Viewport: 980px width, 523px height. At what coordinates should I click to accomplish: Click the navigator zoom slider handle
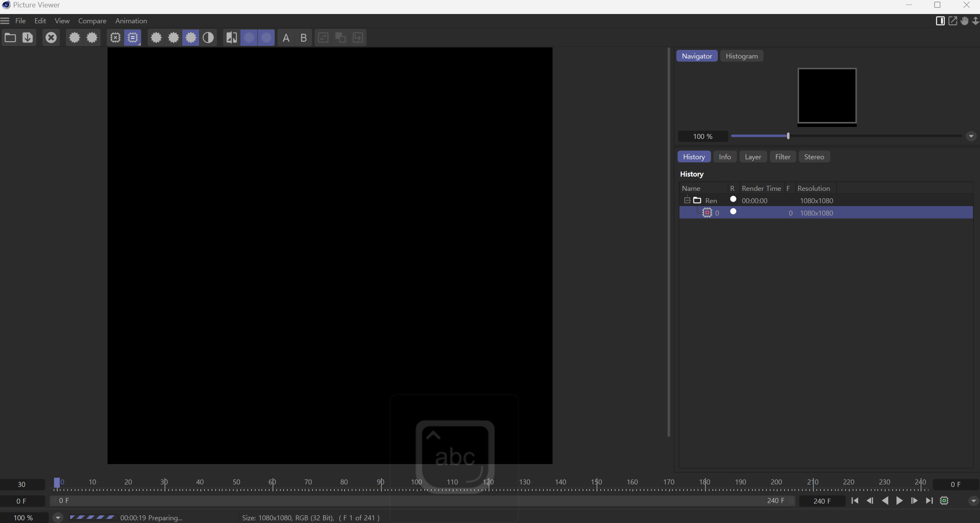(788, 136)
